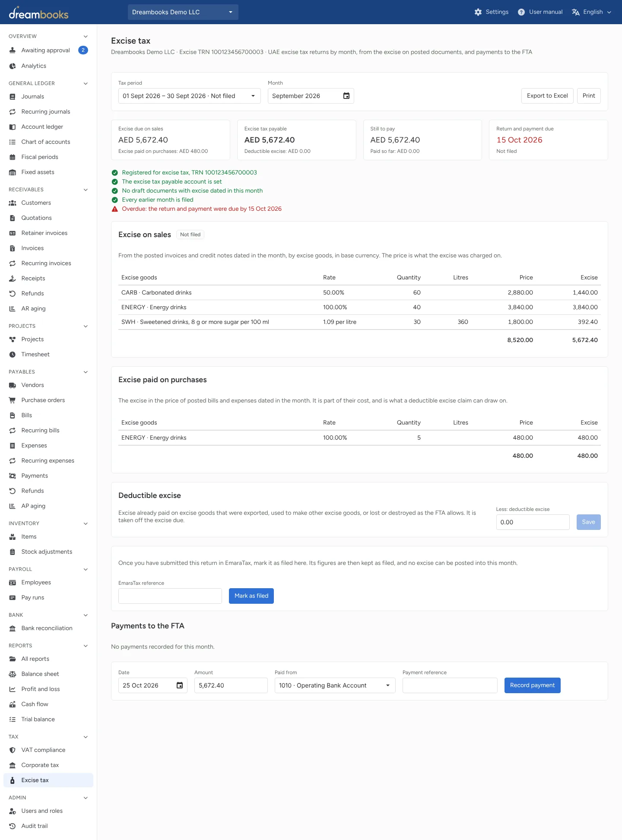
Task: Open the Tax period dropdown
Action: pos(190,96)
